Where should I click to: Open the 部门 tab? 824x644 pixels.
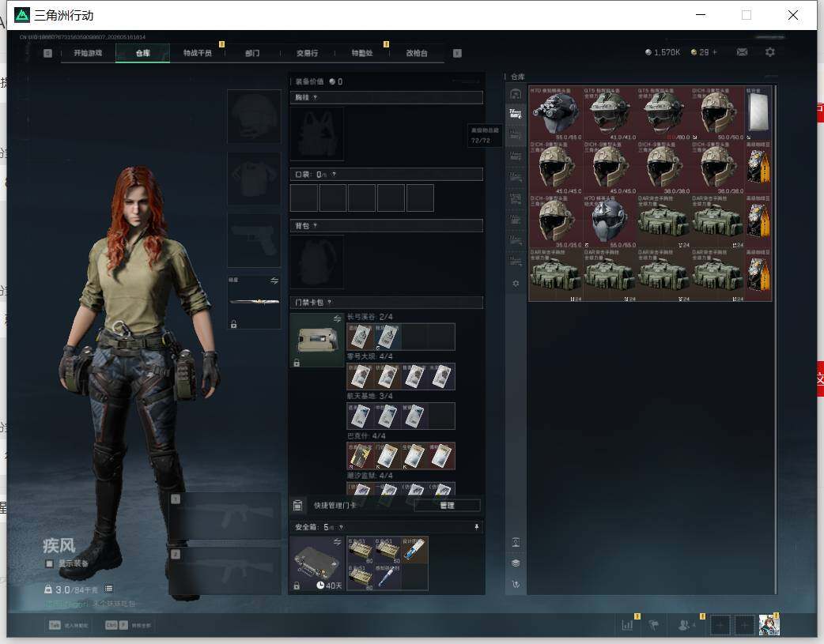[252, 53]
